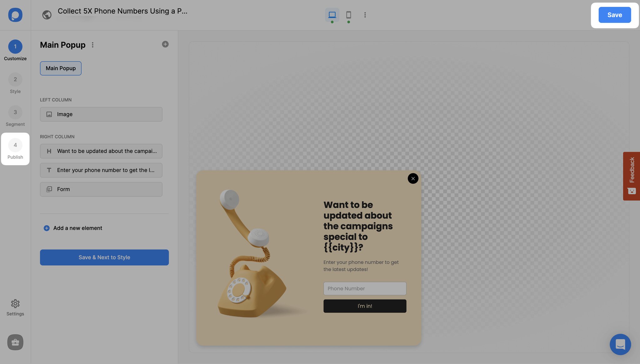Viewport: 640px width, 364px height.
Task: Switch to mobile preview icon
Action: point(348,15)
